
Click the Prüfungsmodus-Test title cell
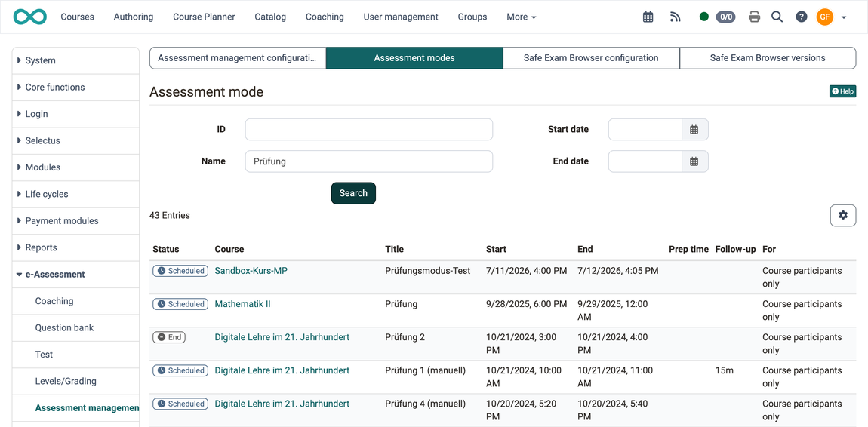click(x=427, y=271)
